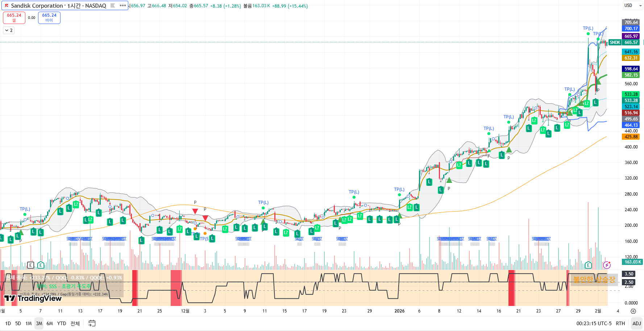Open the USD currency dropdown
Image resolution: width=644 pixels, height=331 pixels.
point(633,5)
